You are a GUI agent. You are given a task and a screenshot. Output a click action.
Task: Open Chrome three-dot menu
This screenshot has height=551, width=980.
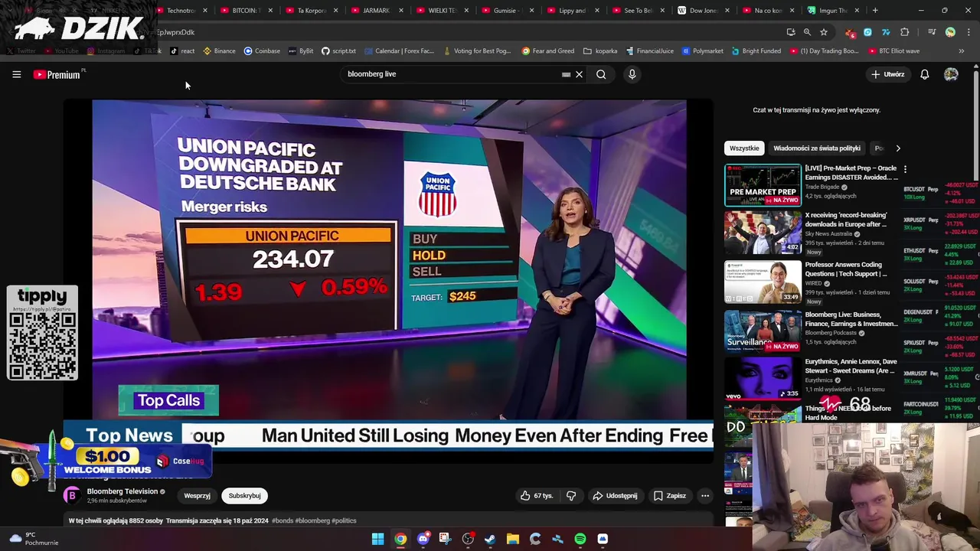tap(968, 32)
